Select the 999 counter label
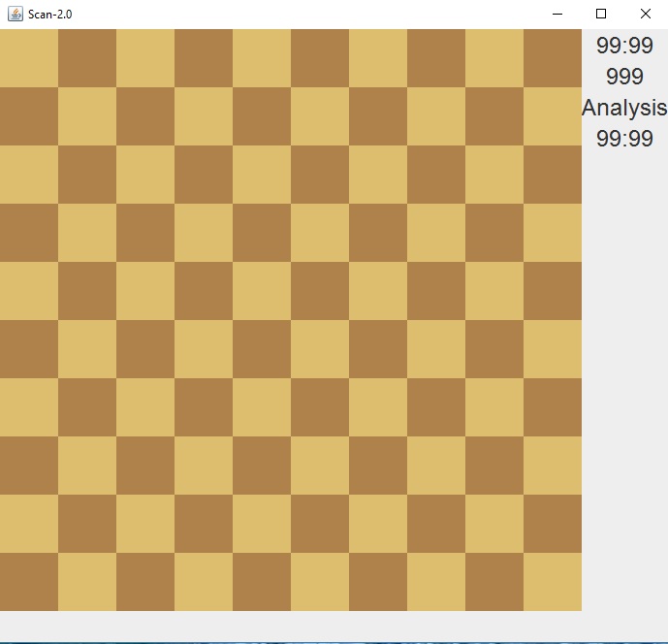This screenshot has height=644, width=668. coord(624,77)
